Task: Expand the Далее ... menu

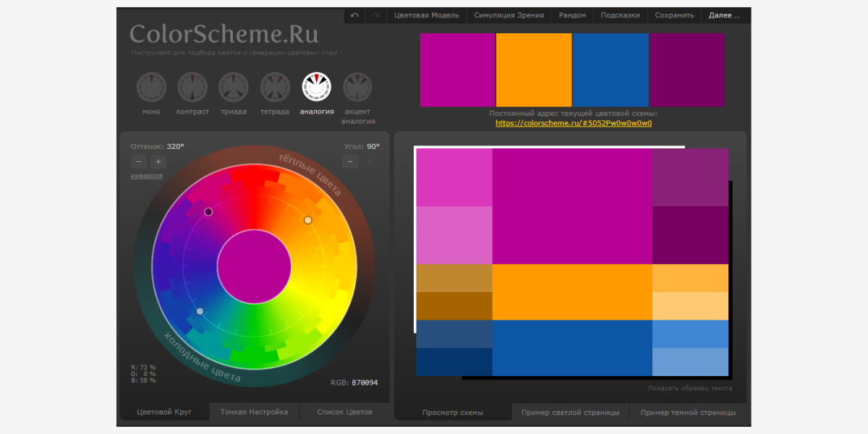Action: point(724,15)
